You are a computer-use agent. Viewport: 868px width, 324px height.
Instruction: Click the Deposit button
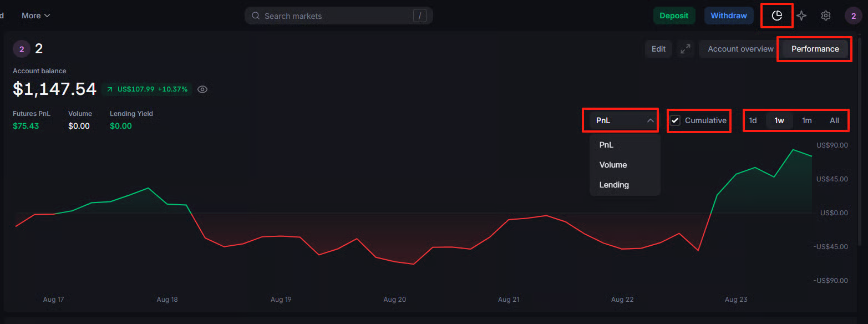(x=674, y=16)
